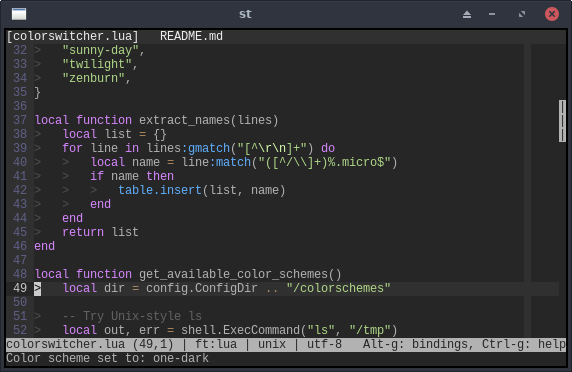Image resolution: width=572 pixels, height=372 pixels.
Task: Click 'ft:lua' in the status line
Action: click(x=216, y=344)
